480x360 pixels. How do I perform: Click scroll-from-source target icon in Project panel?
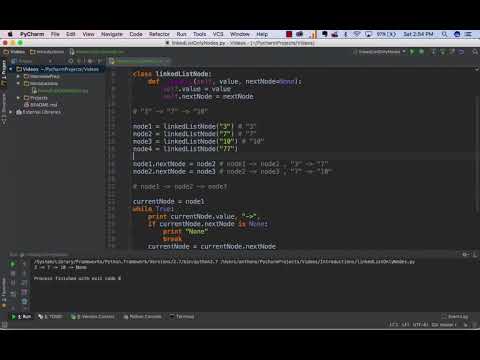click(x=70, y=61)
